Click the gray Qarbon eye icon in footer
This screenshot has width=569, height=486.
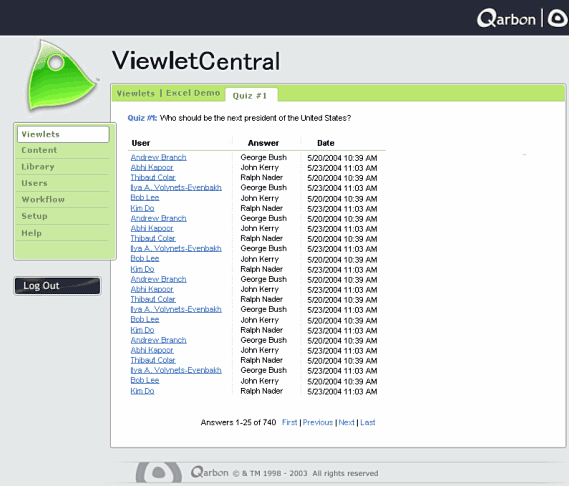159,472
